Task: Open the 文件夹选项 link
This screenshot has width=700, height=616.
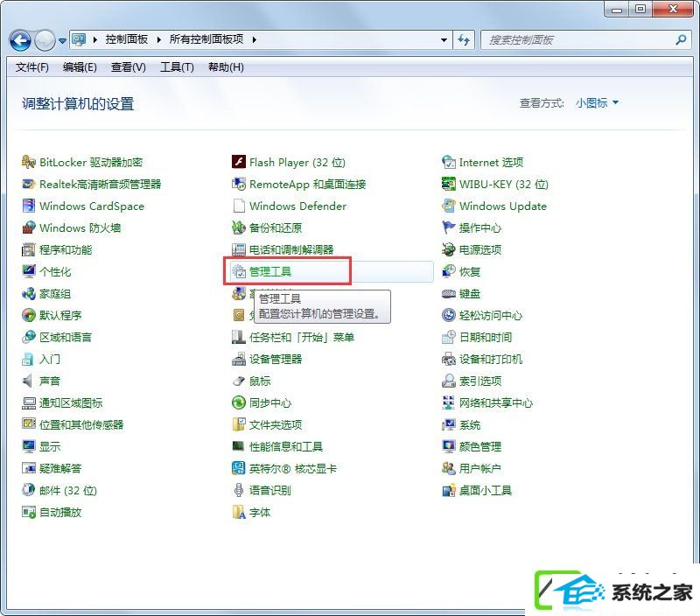Action: 276,425
